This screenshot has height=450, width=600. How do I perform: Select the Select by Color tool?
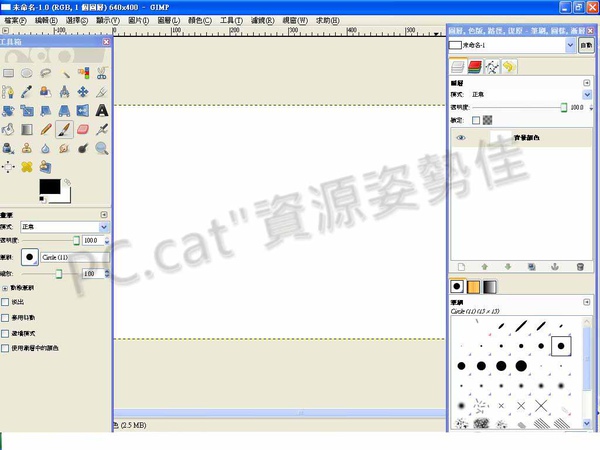tap(83, 73)
